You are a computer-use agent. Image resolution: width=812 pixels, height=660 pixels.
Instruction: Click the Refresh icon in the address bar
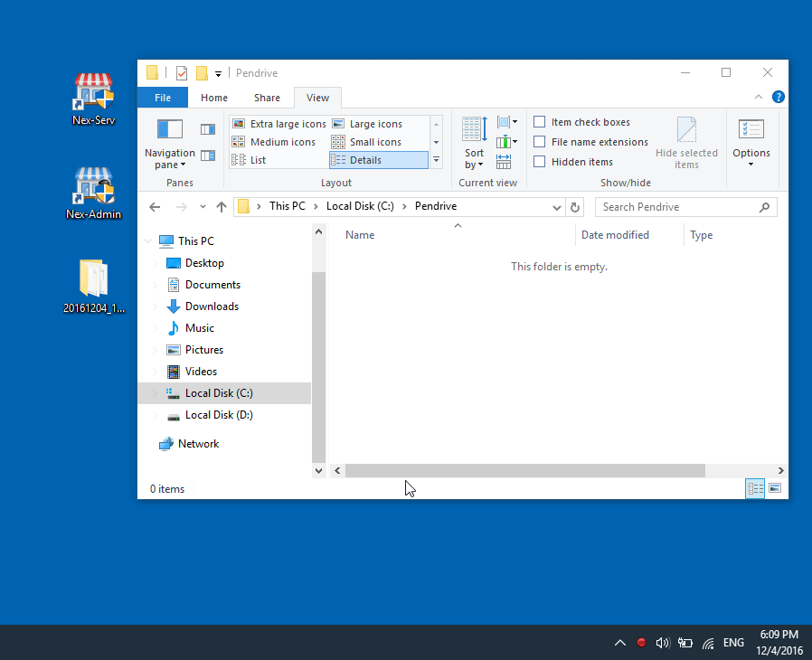point(576,206)
